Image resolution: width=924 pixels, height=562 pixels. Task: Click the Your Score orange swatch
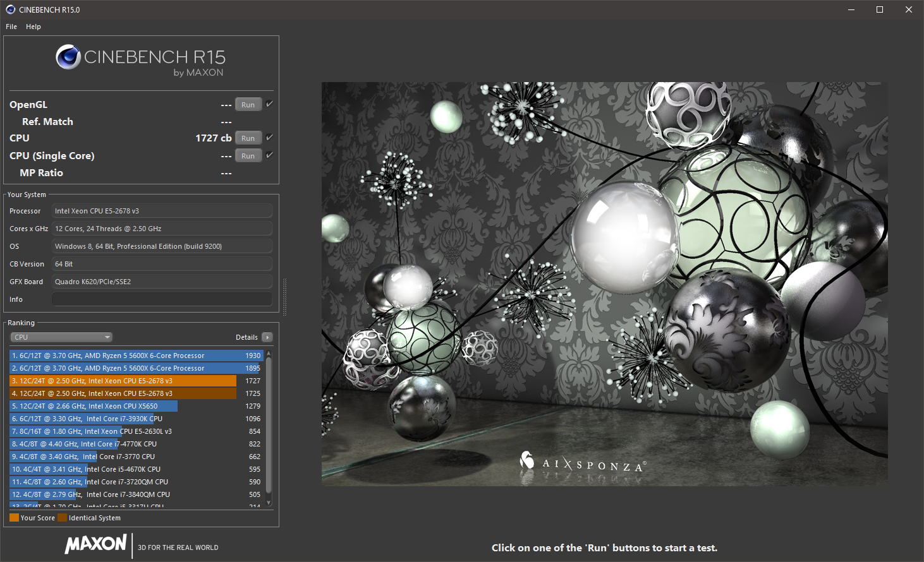coord(14,518)
